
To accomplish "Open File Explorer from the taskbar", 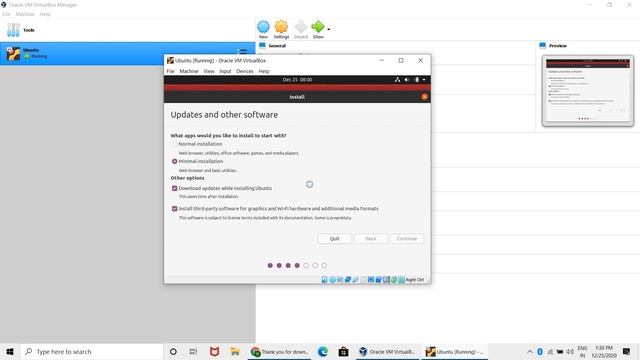I will click(x=235, y=351).
